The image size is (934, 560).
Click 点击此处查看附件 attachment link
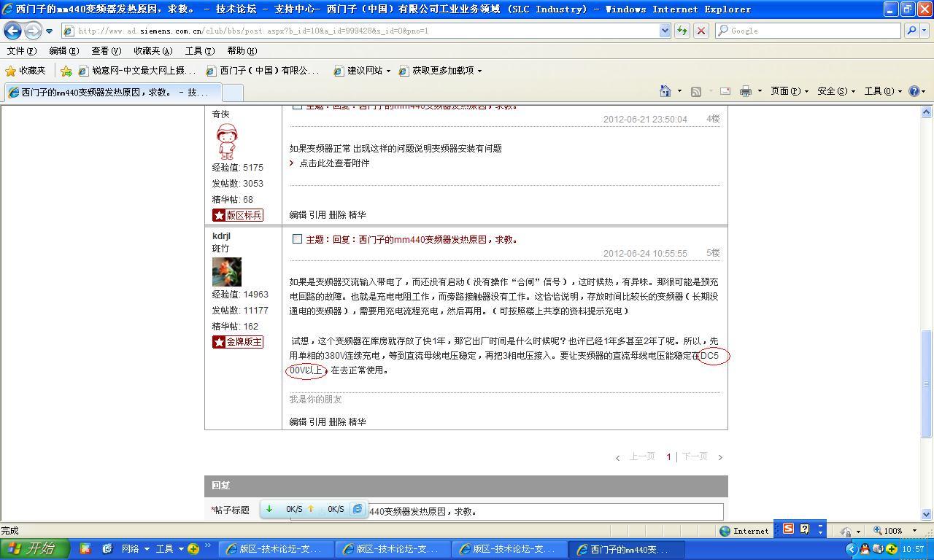(334, 163)
